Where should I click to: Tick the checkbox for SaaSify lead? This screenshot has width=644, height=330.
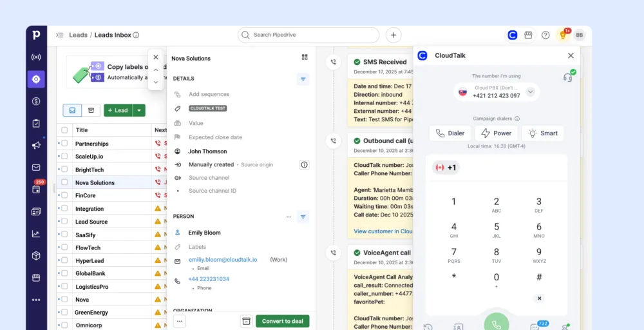[64, 235]
